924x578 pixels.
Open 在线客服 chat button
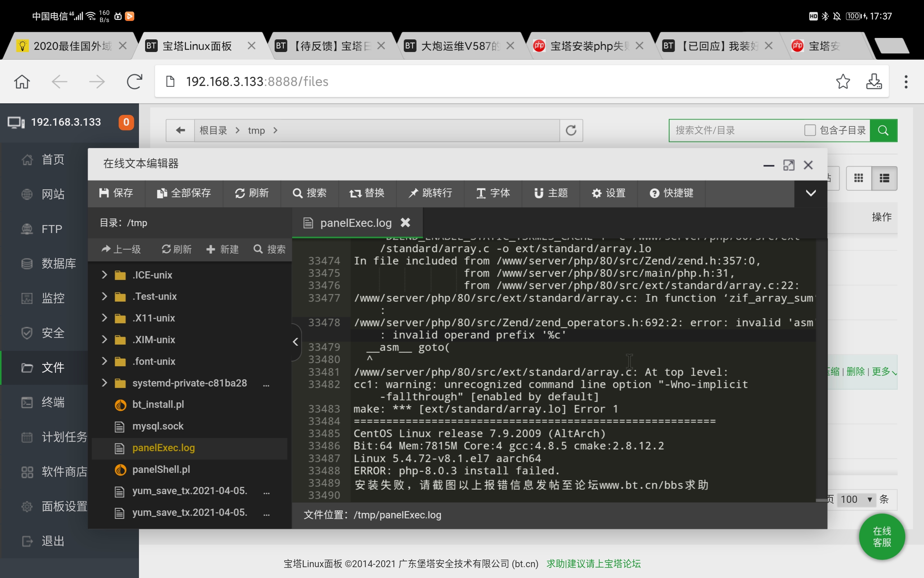[881, 537]
